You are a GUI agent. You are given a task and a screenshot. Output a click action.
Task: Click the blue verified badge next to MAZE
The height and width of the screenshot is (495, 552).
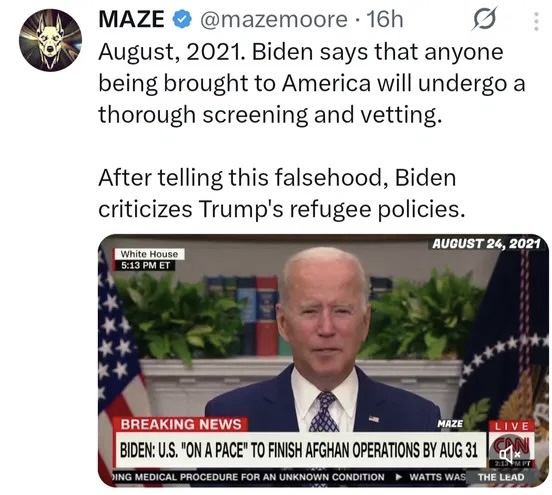click(182, 19)
